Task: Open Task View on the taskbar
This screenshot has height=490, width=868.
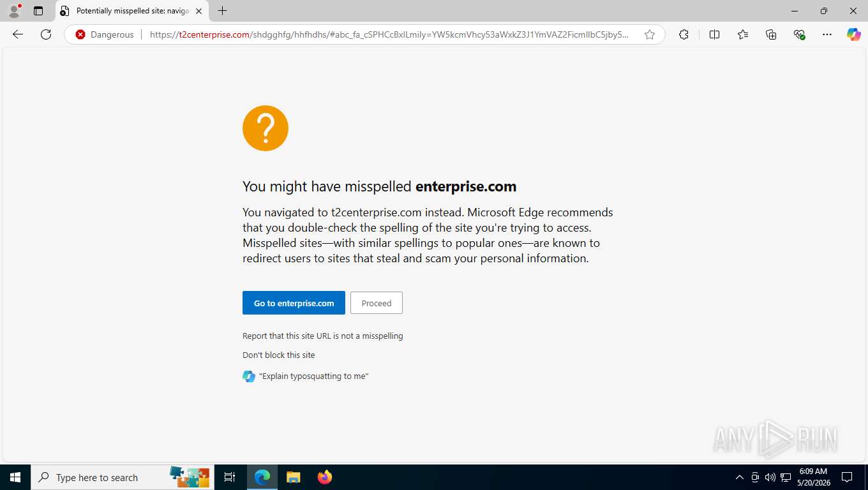Action: [230, 477]
